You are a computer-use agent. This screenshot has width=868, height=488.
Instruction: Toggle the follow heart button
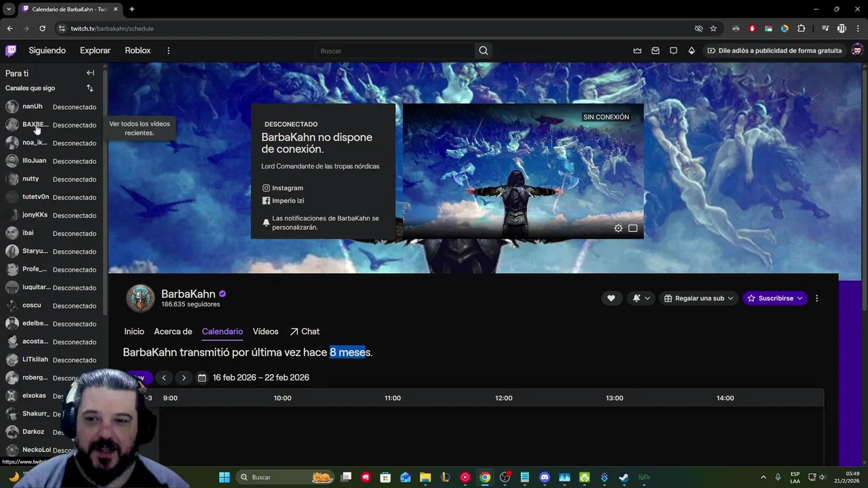click(x=611, y=298)
